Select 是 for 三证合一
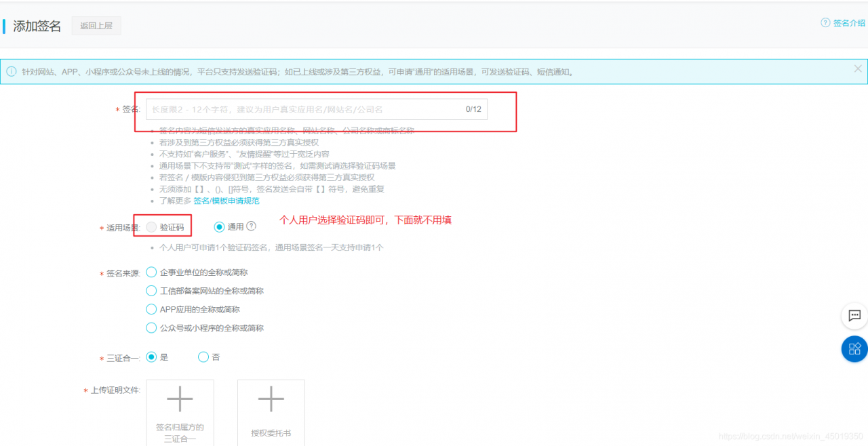The width and height of the screenshot is (868, 446). point(151,357)
